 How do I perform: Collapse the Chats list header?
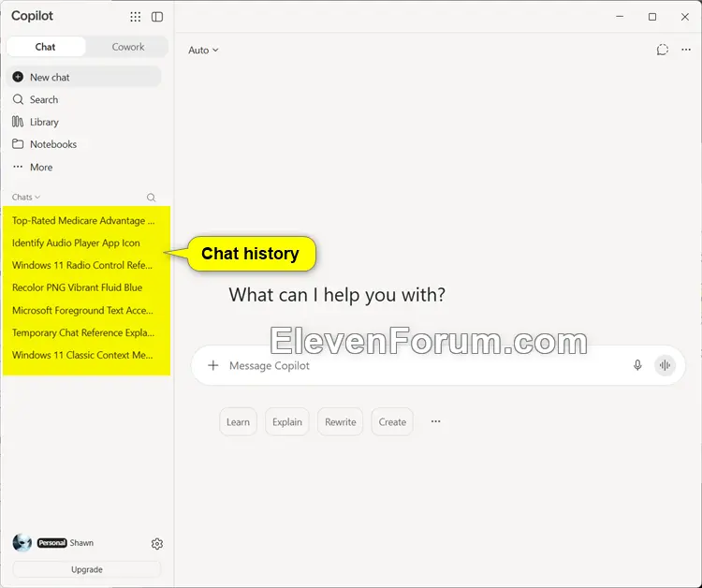click(26, 197)
